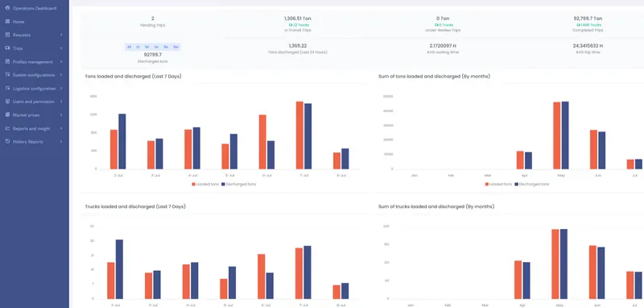Expand the History Reports chevron
The height and width of the screenshot is (308, 644).
tap(61, 141)
